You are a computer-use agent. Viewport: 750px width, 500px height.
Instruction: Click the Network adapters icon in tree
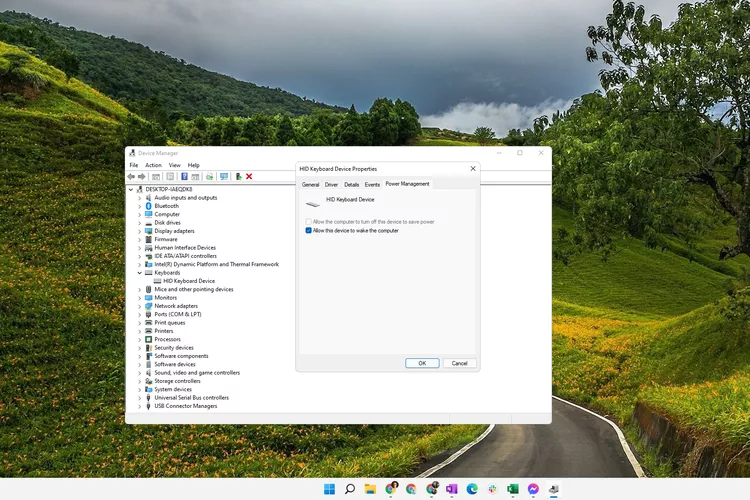(x=149, y=306)
